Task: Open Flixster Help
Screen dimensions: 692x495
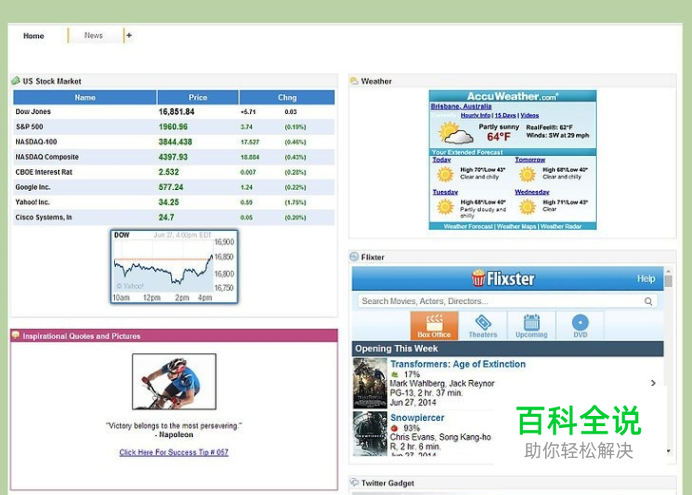Action: (646, 278)
